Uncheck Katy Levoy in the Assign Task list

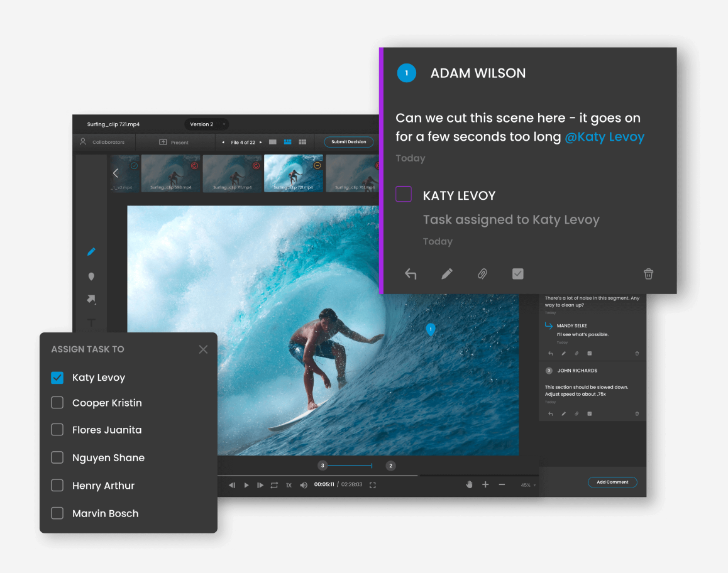[57, 378]
